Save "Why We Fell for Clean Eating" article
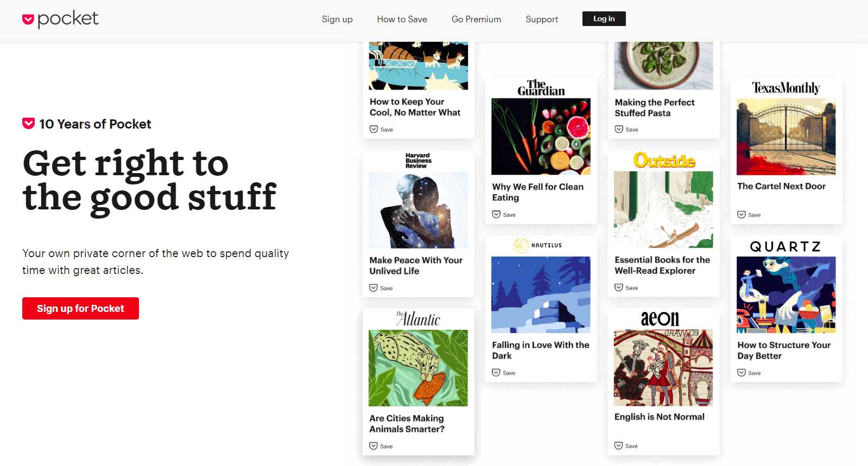The image size is (868, 466). coord(504,215)
